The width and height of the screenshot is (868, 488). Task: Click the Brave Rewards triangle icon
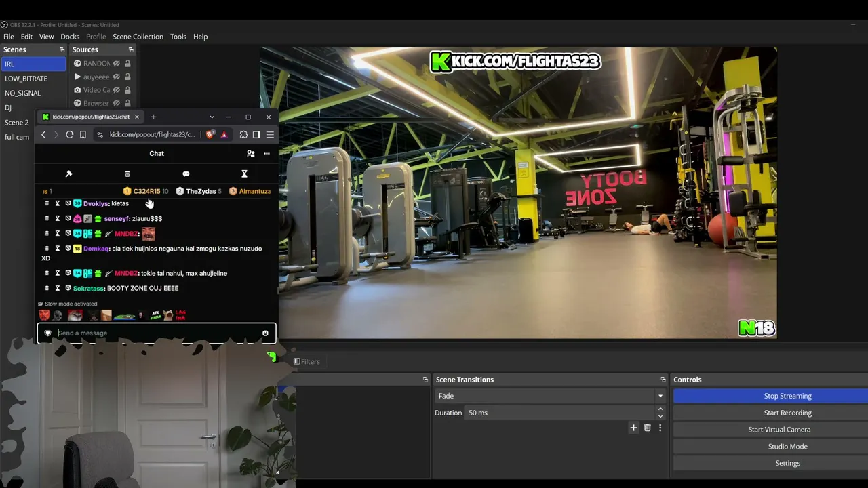click(224, 135)
